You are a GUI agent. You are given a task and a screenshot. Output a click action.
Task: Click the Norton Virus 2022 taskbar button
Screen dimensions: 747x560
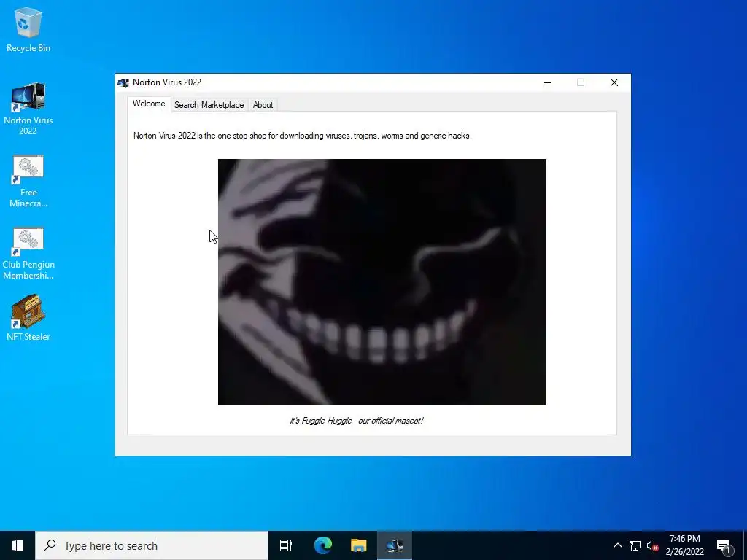point(395,545)
